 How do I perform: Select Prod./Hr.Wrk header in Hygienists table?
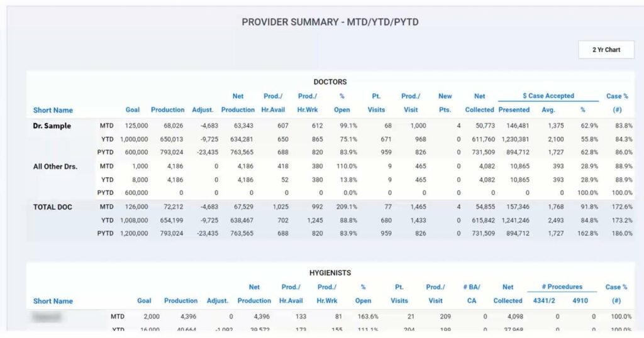tap(327, 293)
